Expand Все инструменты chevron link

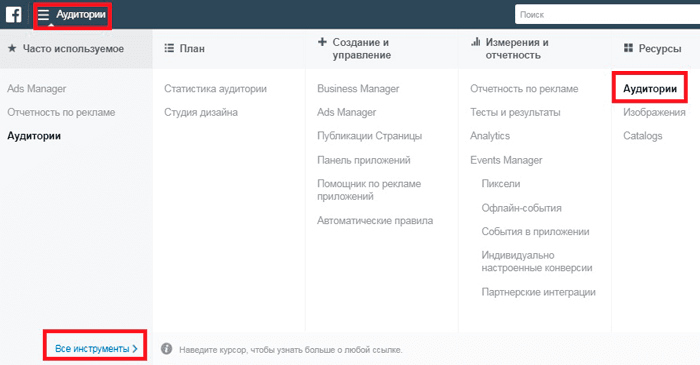point(96,349)
